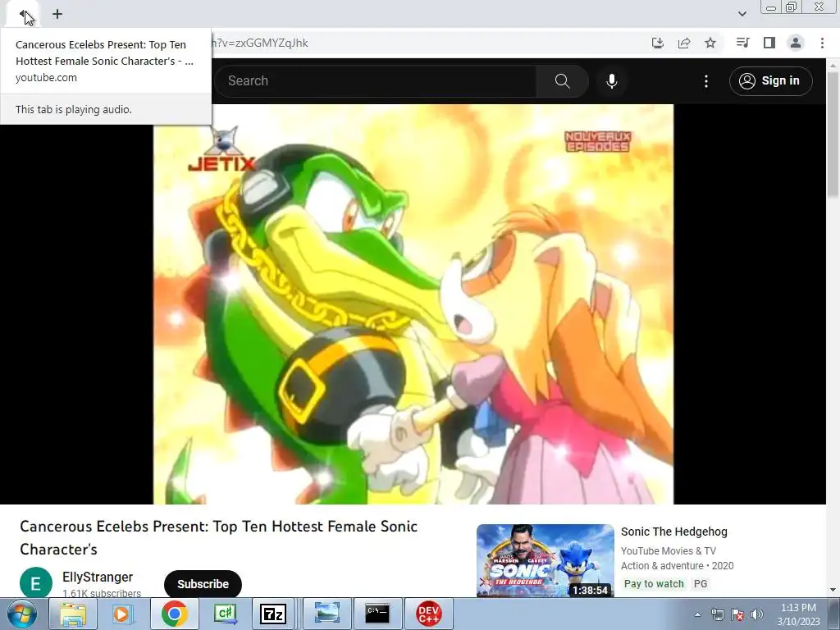Screen dimensions: 840x630
Task: Open the Action Center flag icon
Action: tap(737, 614)
